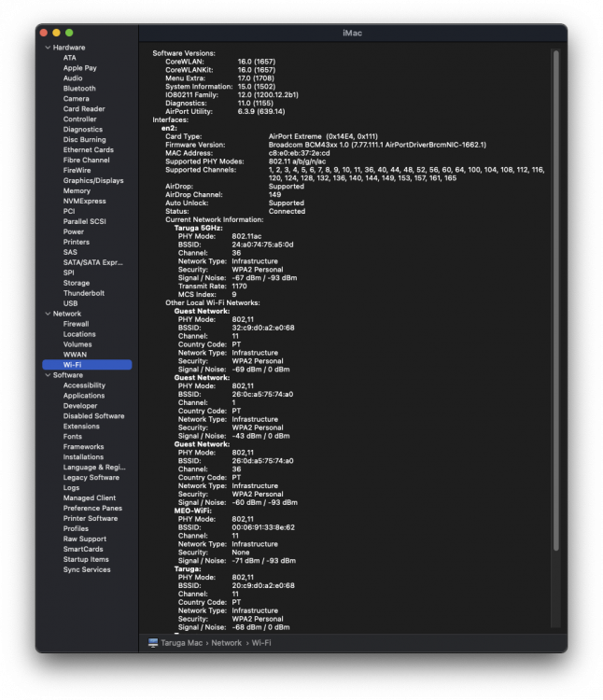Select ATA in the sidebar
This screenshot has height=700, width=603.
[x=70, y=58]
